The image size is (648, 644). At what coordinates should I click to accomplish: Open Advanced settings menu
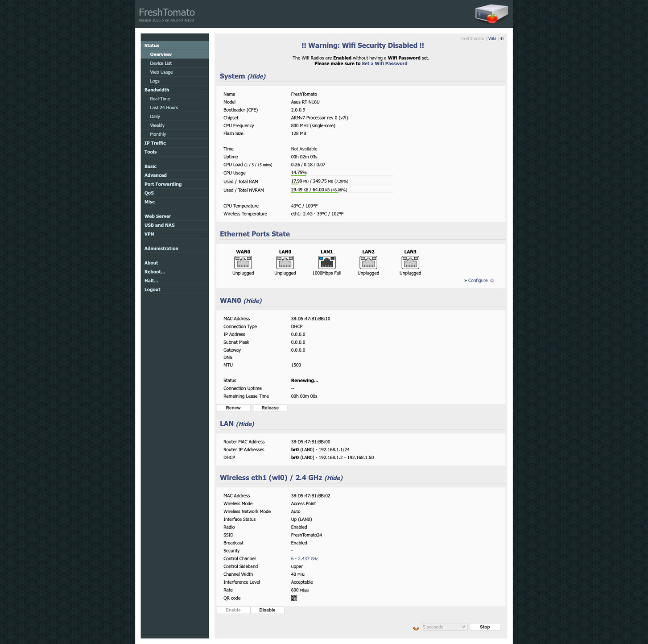click(175, 175)
